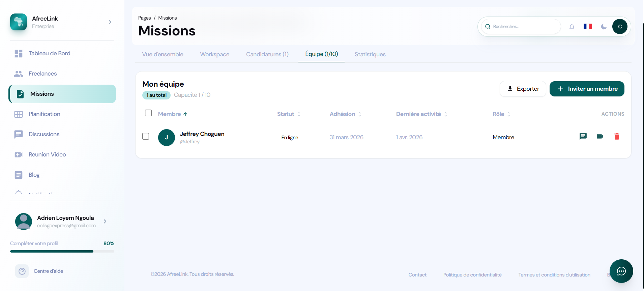Click the En ligne status

(x=290, y=138)
